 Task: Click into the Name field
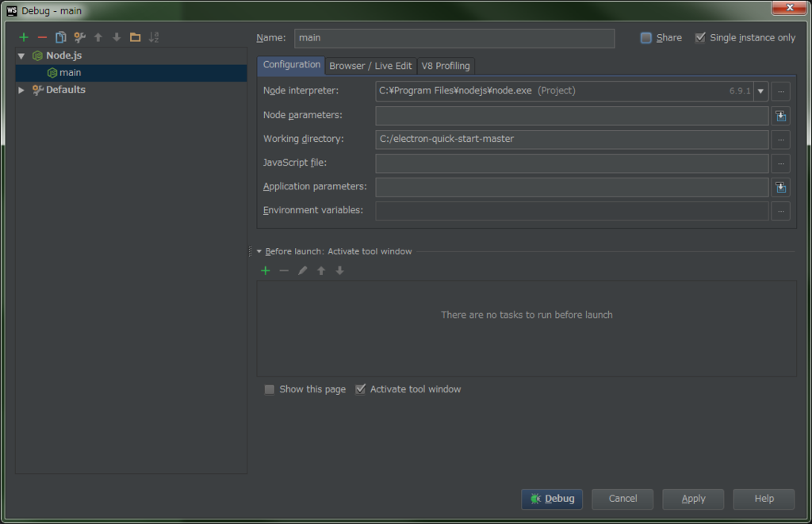[454, 38]
